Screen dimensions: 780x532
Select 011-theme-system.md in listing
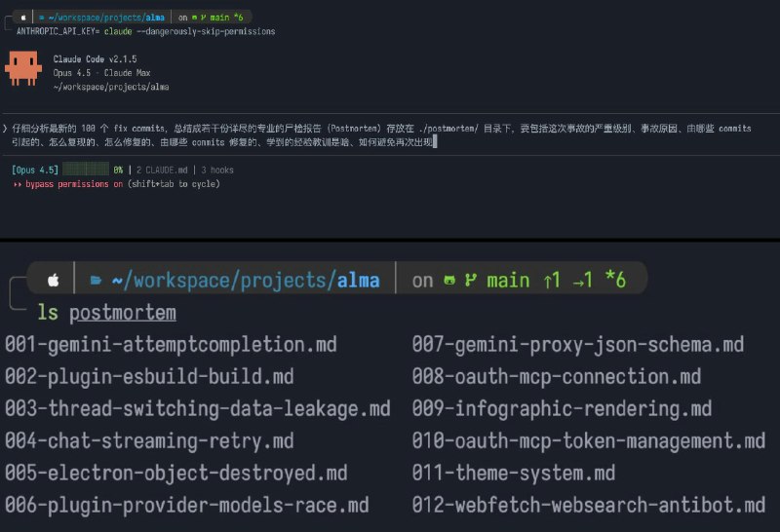coord(513,473)
